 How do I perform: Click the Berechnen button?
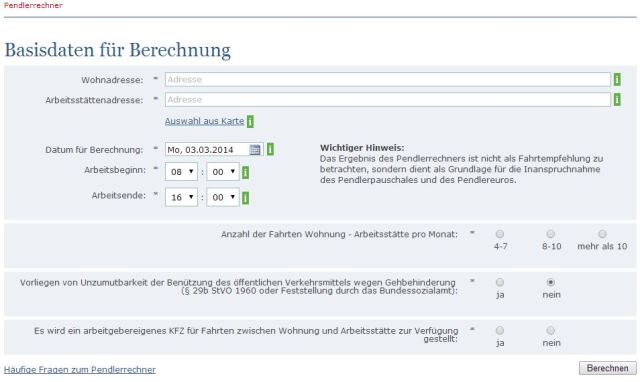click(x=607, y=368)
